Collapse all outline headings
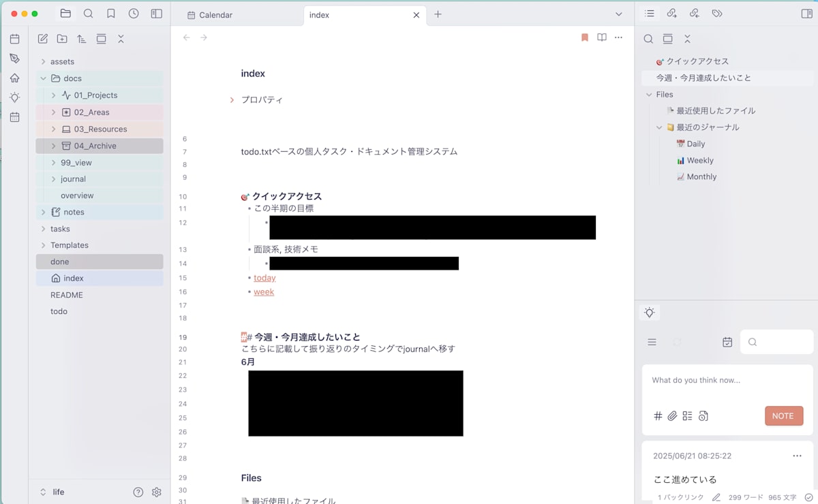The height and width of the screenshot is (504, 818). click(687, 39)
